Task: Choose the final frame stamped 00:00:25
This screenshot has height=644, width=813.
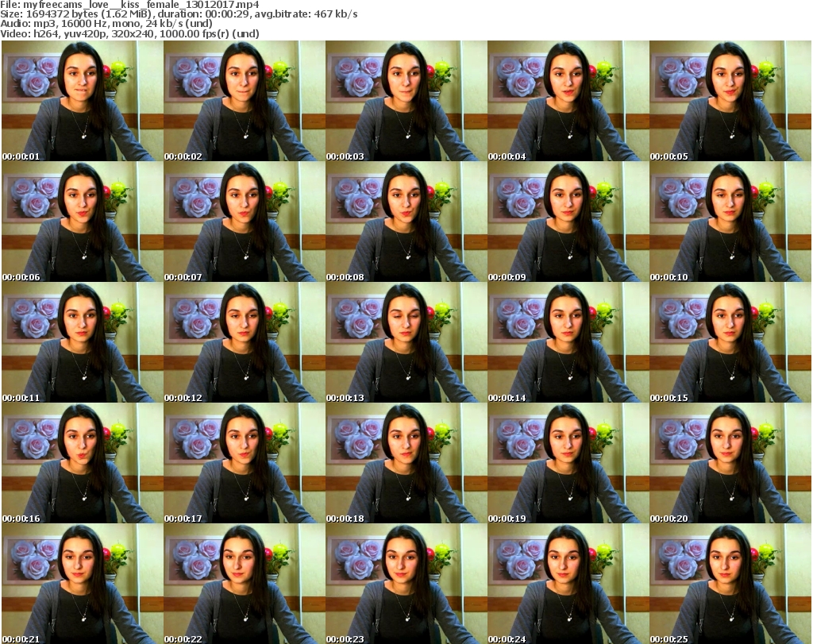Action: click(x=730, y=584)
